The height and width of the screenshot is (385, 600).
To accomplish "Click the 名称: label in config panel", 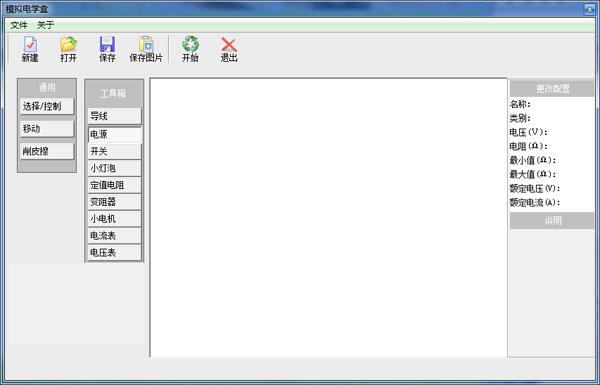I will [520, 104].
